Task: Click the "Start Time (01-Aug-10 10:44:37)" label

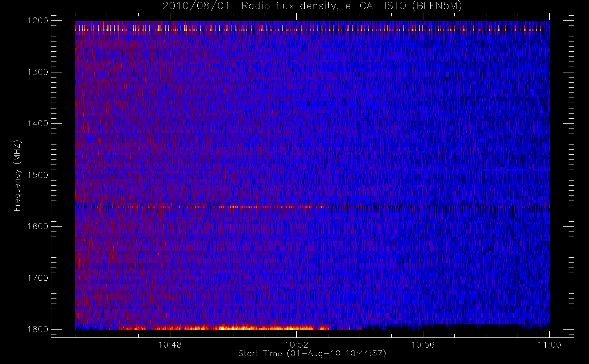Action: pyautogui.click(x=312, y=353)
